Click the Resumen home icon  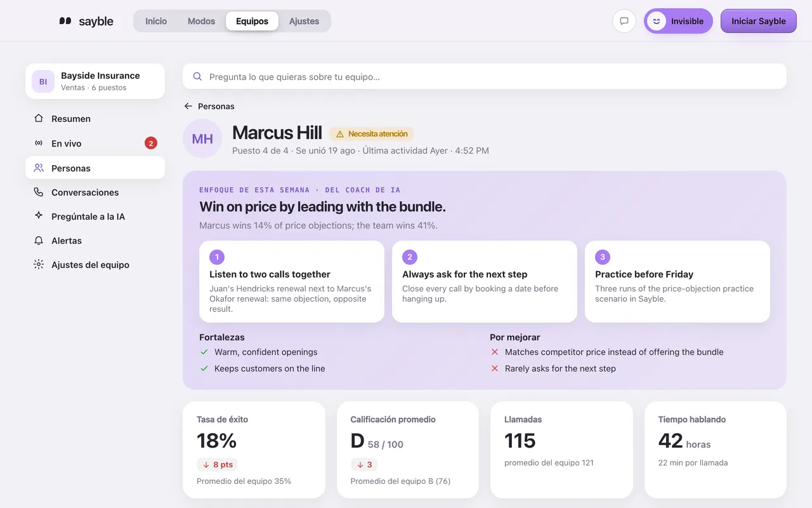[39, 119]
